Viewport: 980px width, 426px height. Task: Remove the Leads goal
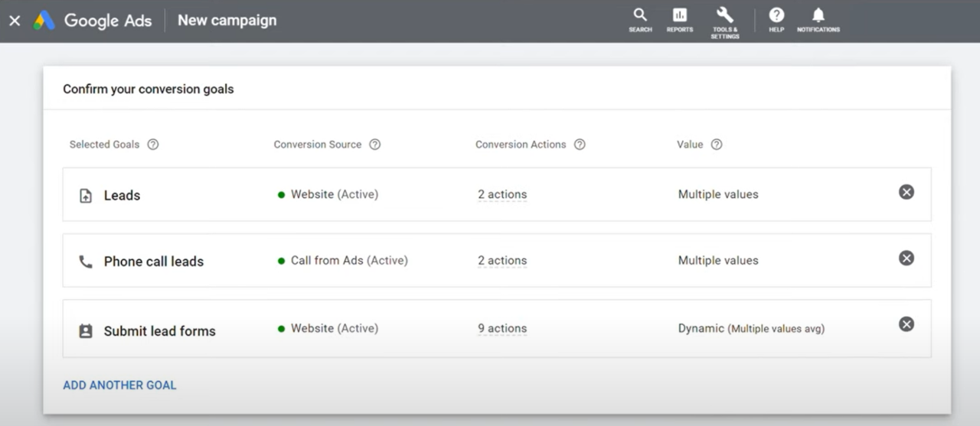(906, 192)
